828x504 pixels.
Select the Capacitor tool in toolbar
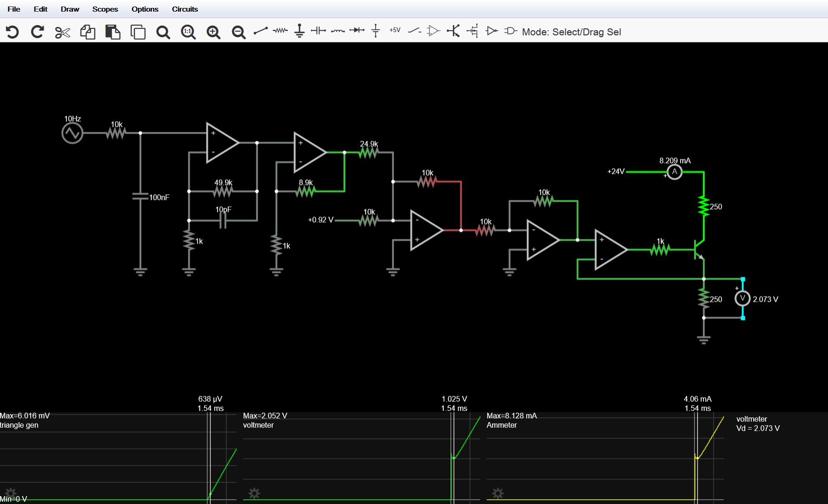point(318,31)
